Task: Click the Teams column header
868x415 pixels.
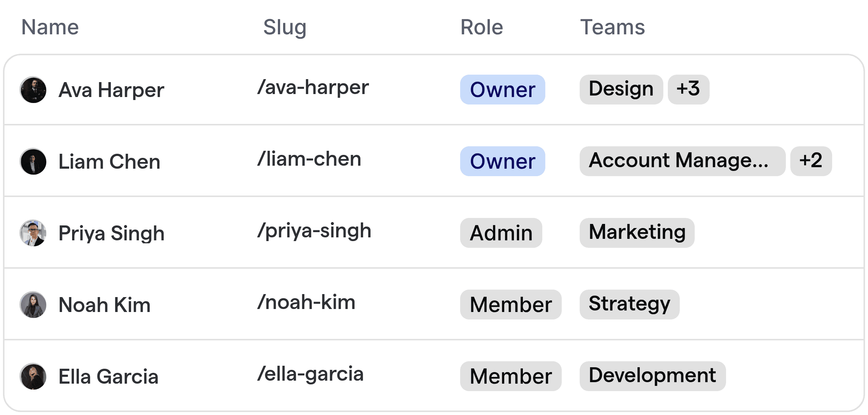Action: coord(613,27)
